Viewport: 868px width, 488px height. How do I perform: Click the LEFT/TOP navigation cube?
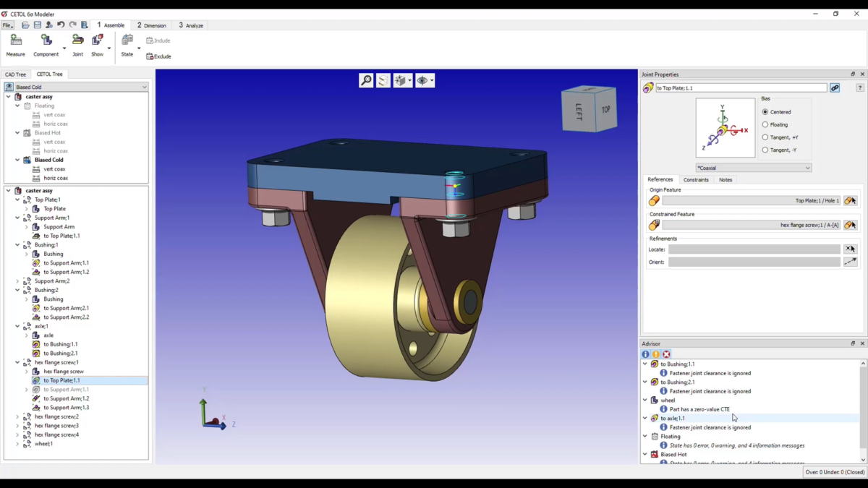(590, 108)
